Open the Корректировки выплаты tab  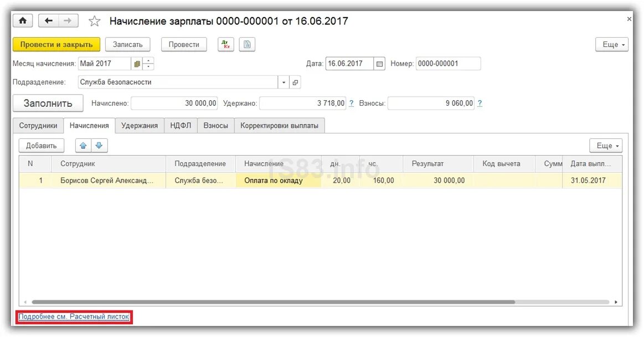click(x=280, y=126)
